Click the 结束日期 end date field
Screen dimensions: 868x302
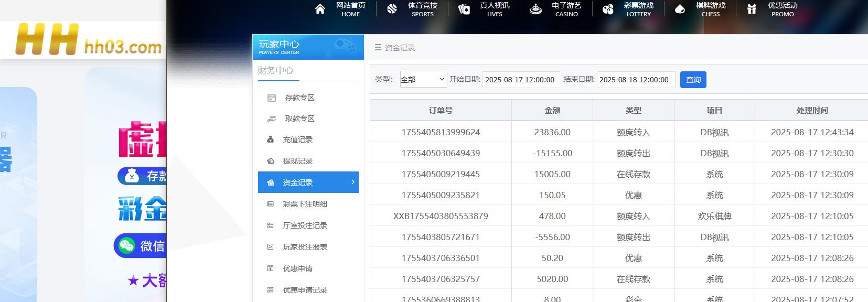[635, 80]
